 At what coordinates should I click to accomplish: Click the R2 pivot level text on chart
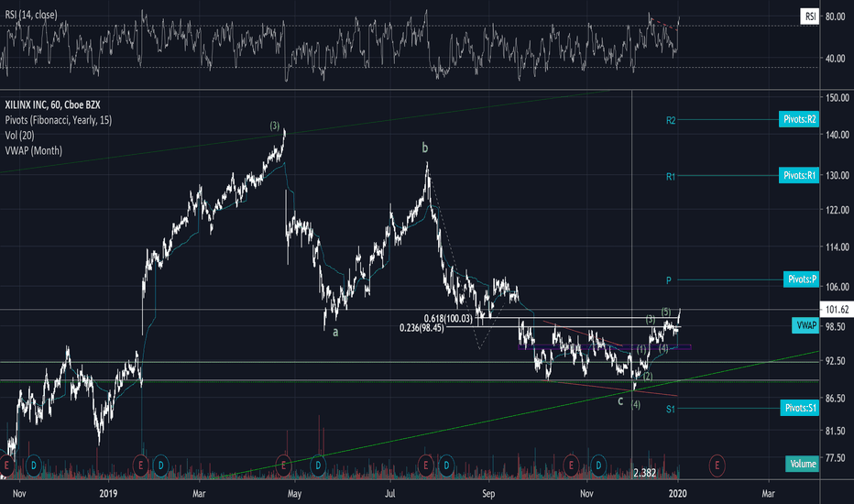click(x=671, y=120)
